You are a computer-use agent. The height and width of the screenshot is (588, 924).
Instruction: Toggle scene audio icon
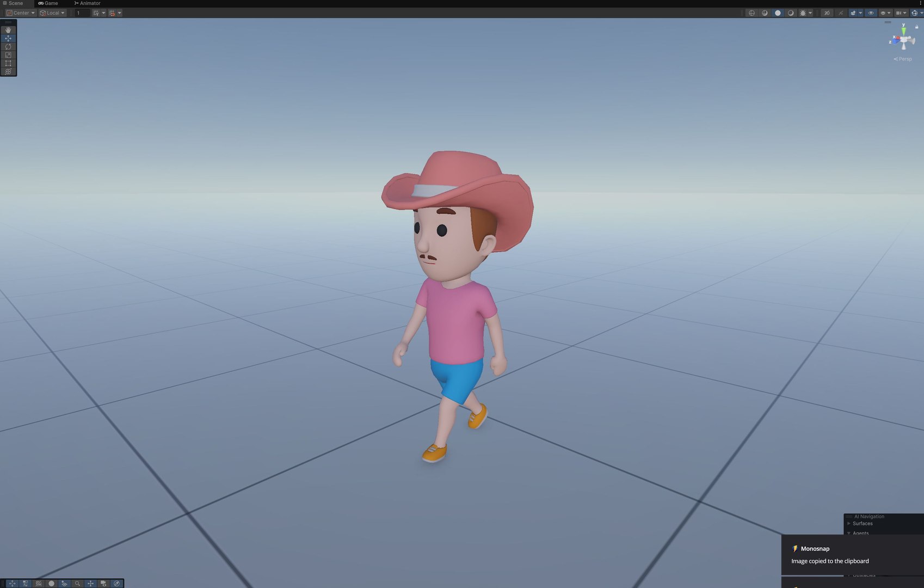(841, 13)
